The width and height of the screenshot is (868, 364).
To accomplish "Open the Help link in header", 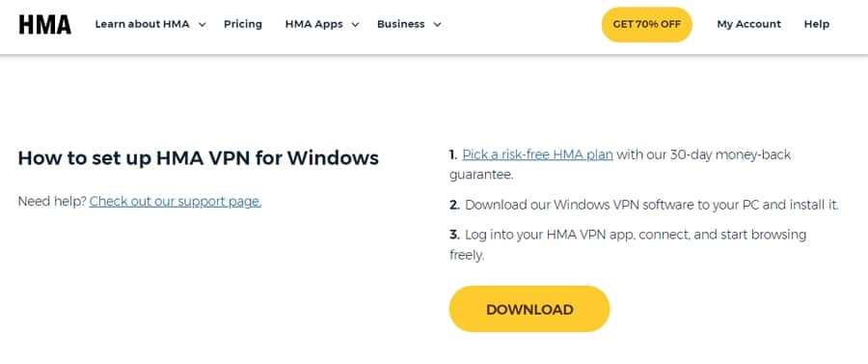I will click(x=817, y=24).
